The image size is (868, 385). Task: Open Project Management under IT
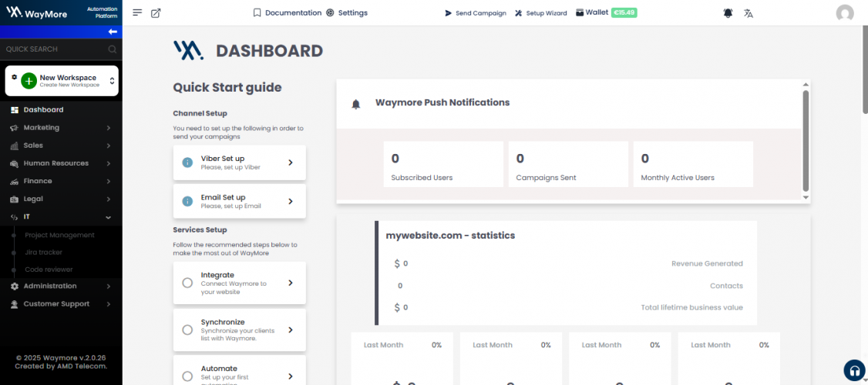(x=60, y=235)
